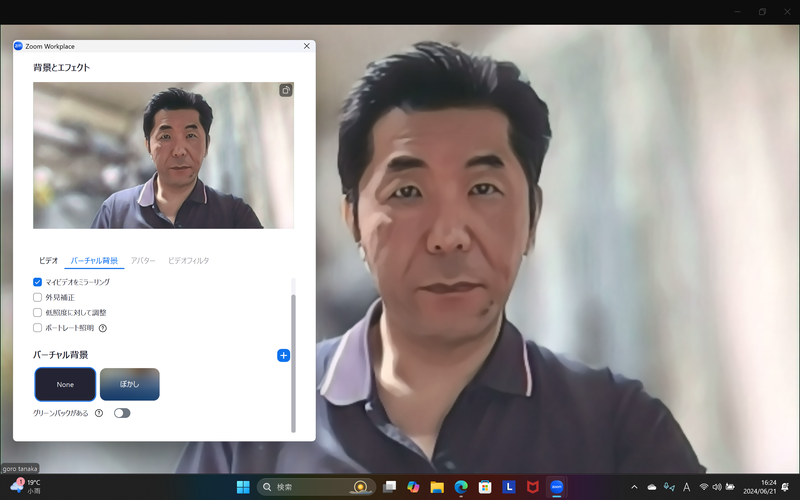
Task: Click the バーチャル背景 section heading
Action: (x=60, y=355)
